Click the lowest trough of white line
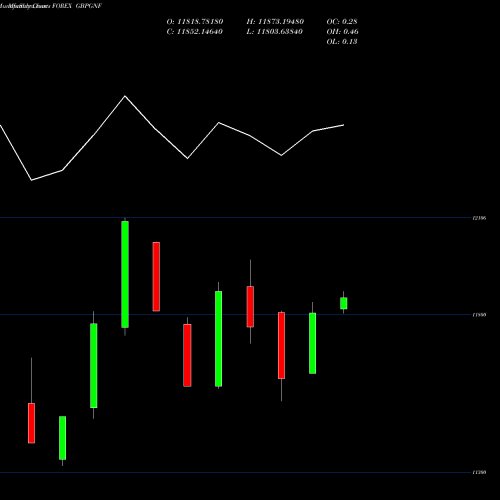Image resolution: width=500 pixels, height=500 pixels. pyautogui.click(x=31, y=180)
